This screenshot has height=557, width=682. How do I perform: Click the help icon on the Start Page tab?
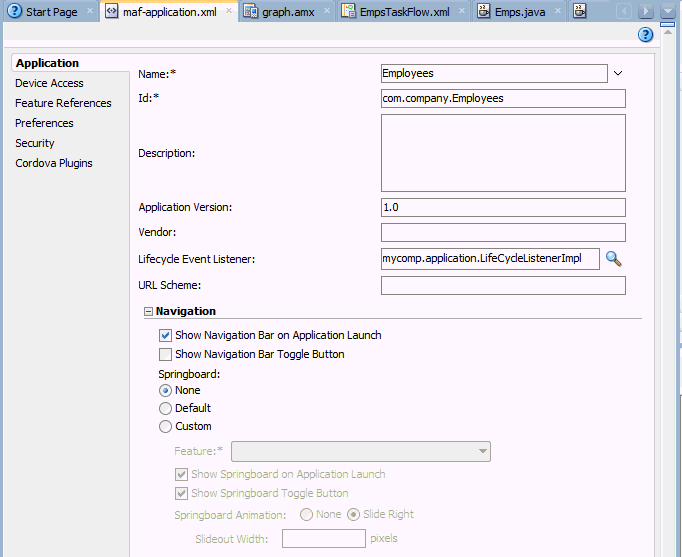15,11
